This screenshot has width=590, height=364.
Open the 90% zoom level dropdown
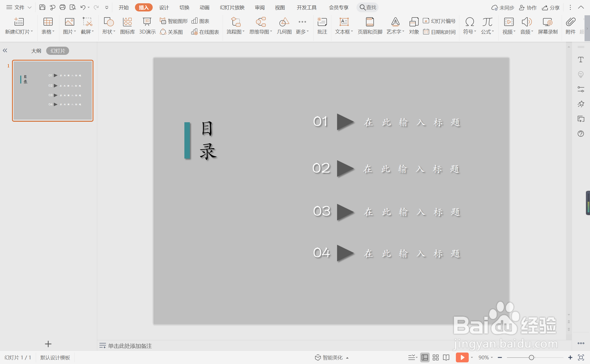point(485,357)
